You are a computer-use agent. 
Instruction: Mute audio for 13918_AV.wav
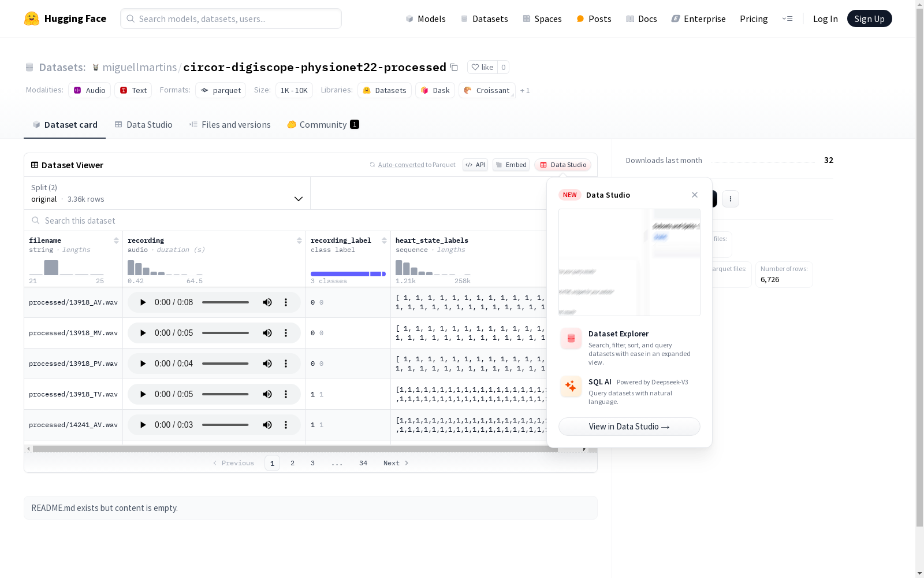point(267,302)
